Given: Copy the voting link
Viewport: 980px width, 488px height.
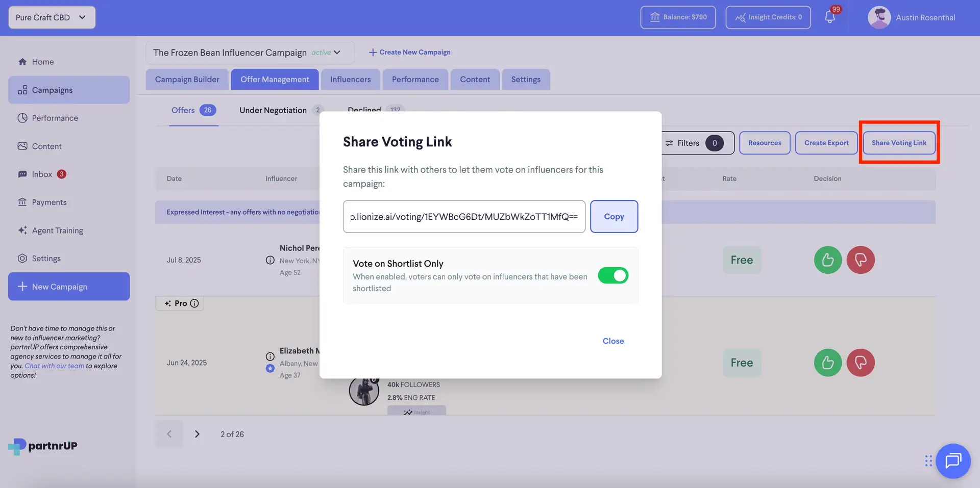Looking at the screenshot, I should pyautogui.click(x=614, y=216).
